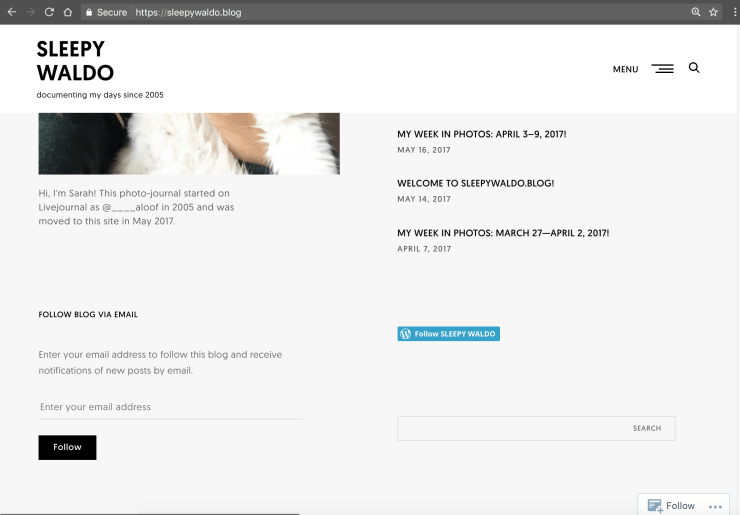The height and width of the screenshot is (515, 740).
Task: Click the browser forward arrow
Action: pyautogui.click(x=31, y=12)
